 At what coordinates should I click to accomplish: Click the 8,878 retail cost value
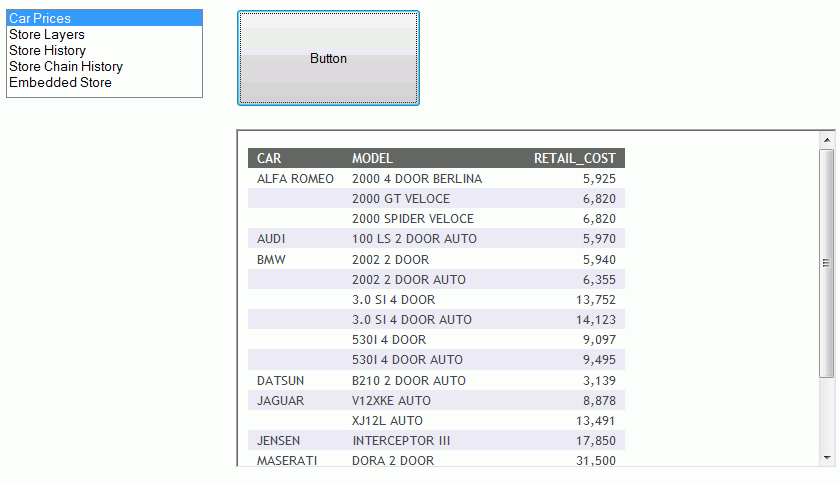pyautogui.click(x=599, y=401)
